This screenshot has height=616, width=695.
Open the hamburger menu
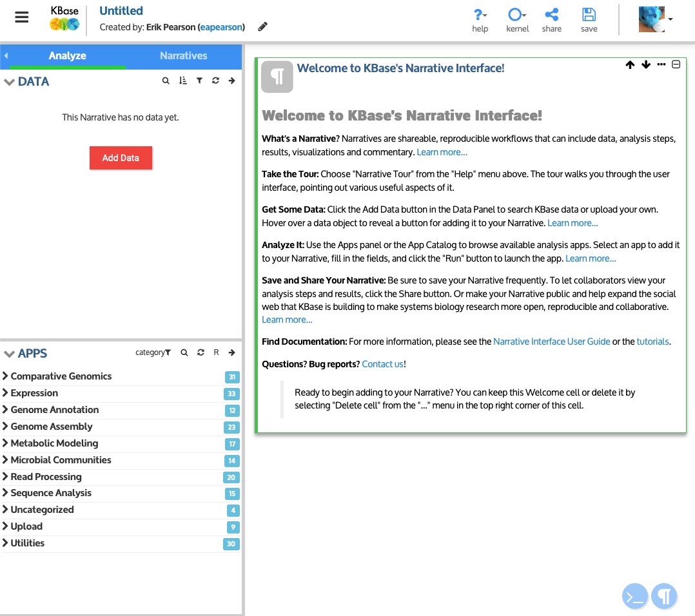tap(21, 17)
